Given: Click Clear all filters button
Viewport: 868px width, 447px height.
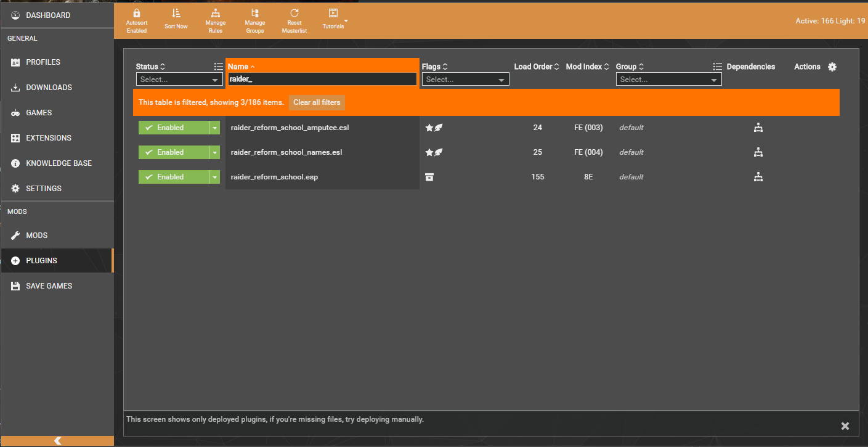Looking at the screenshot, I should pyautogui.click(x=317, y=102).
